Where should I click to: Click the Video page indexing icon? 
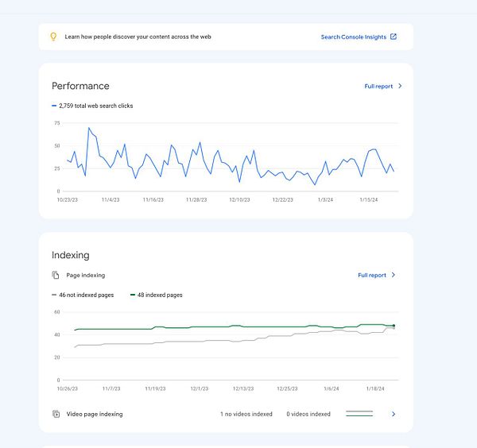(x=56, y=414)
